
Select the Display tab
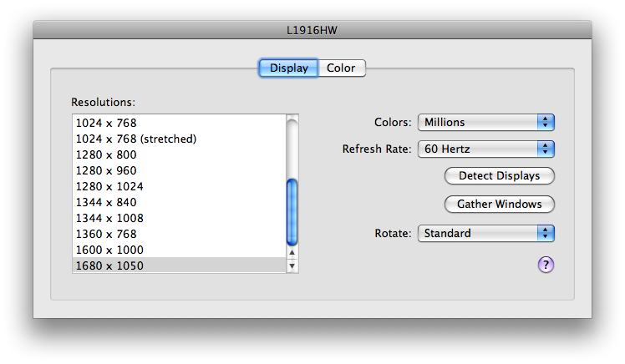tap(288, 68)
